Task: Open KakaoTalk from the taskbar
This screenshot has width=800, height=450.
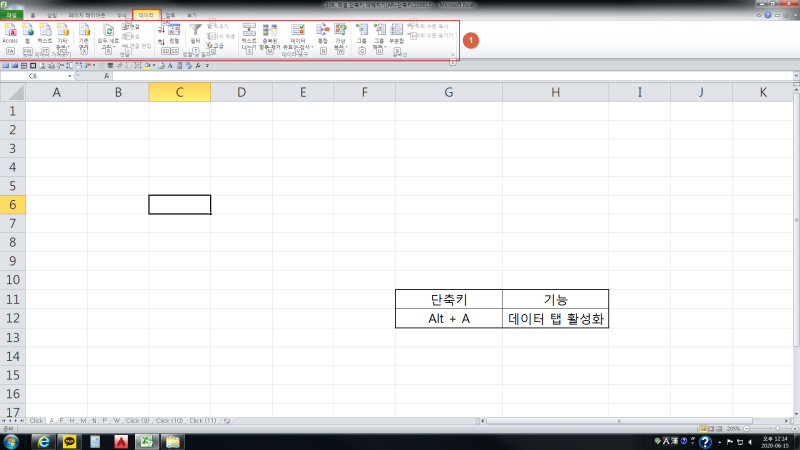Action: 69,441
